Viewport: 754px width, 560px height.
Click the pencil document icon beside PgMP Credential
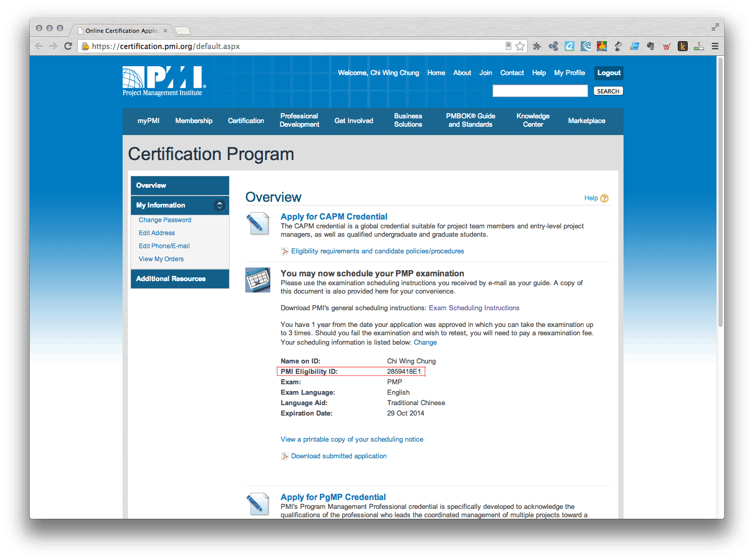258,504
